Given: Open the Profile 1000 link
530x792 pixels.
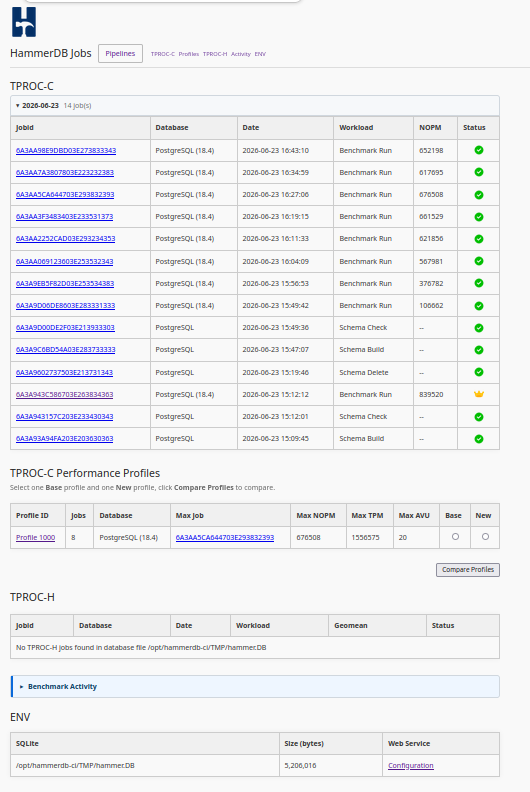Looking at the screenshot, I should 35,537.
